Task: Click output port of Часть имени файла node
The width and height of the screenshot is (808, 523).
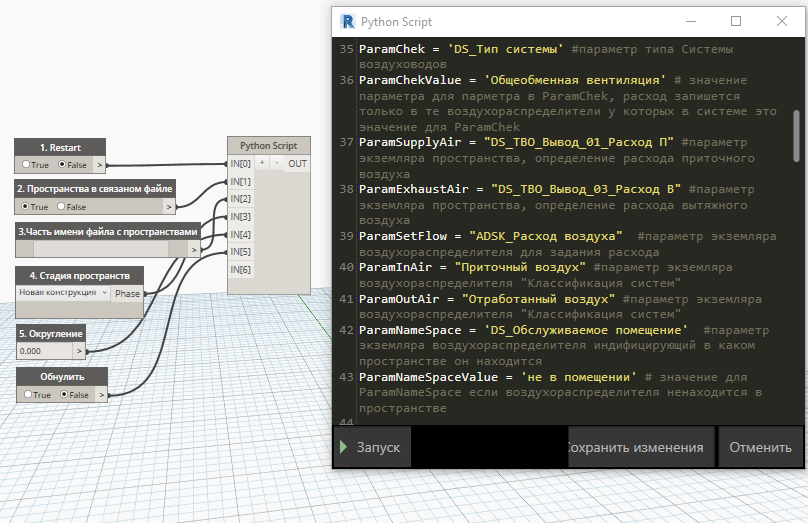Action: click(194, 250)
